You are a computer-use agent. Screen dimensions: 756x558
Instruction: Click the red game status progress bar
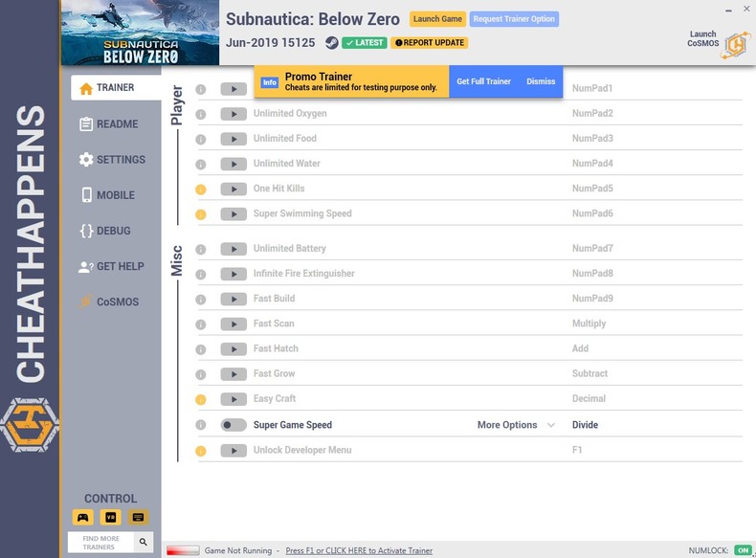point(183,550)
